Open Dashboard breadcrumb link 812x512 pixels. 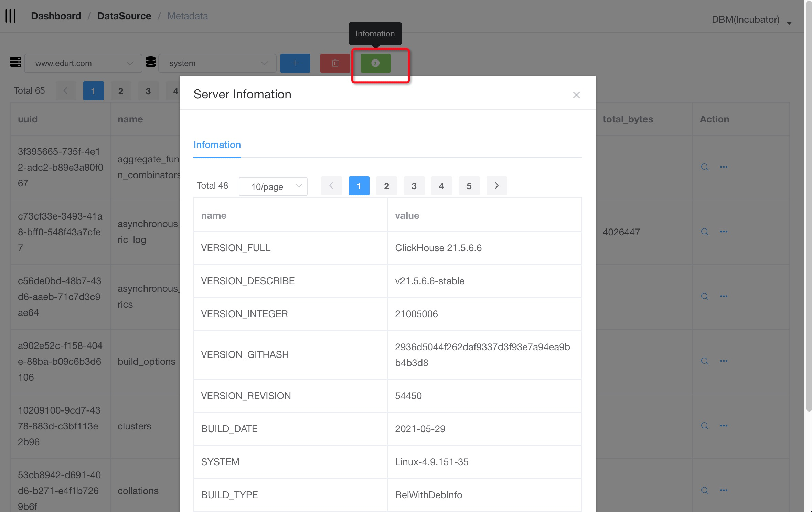point(56,16)
